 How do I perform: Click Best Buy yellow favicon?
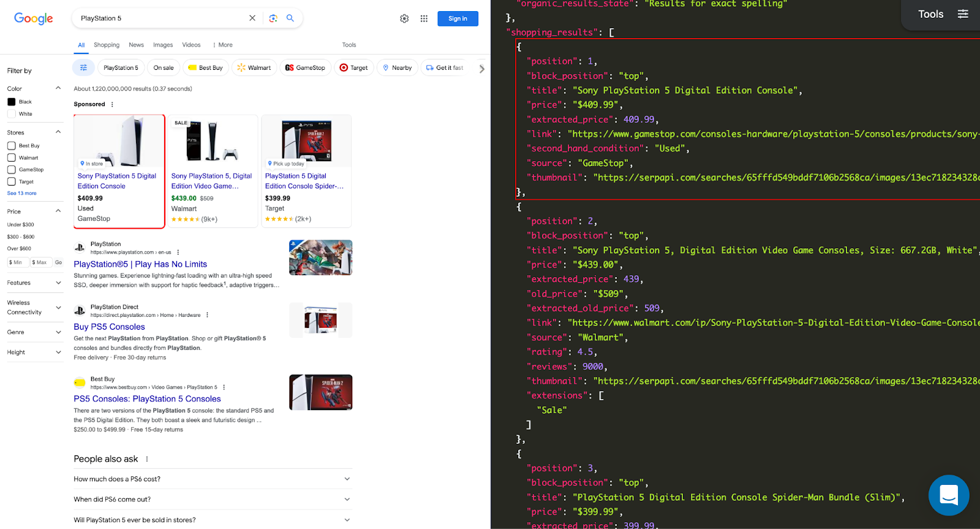pyautogui.click(x=80, y=383)
